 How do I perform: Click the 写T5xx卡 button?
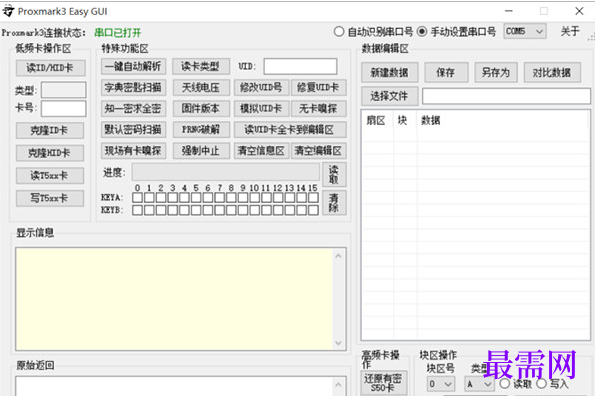point(50,198)
